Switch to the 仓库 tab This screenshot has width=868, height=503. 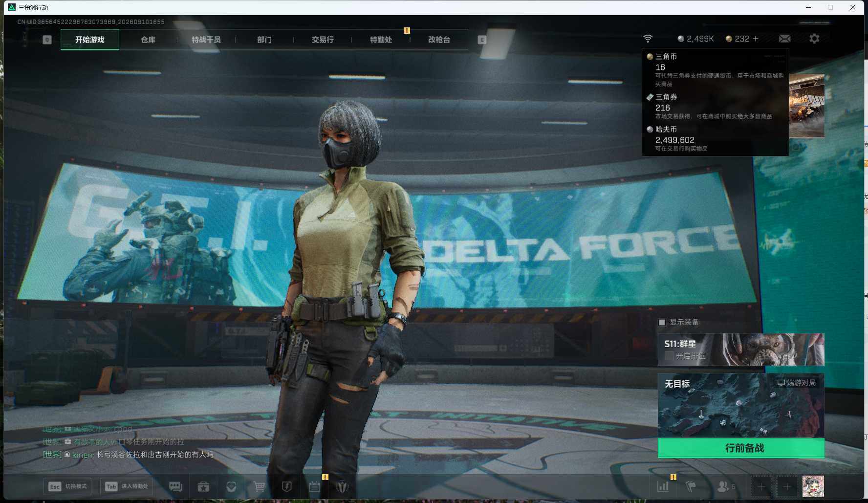coord(148,40)
